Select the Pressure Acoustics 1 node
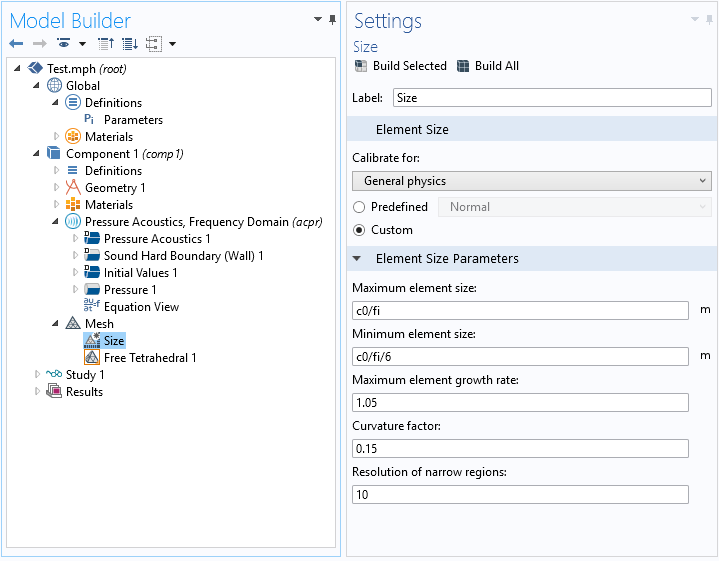Image resolution: width=719 pixels, height=561 pixels. click(x=157, y=239)
